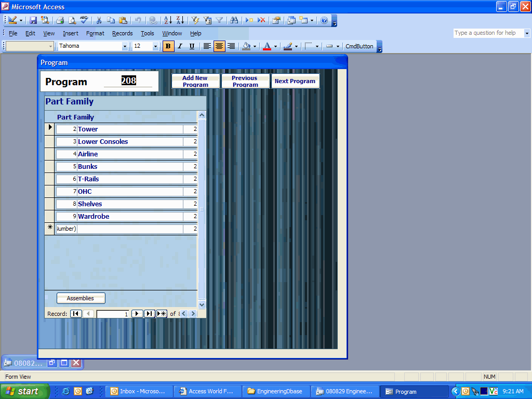The height and width of the screenshot is (399, 532).
Task: Switch to Design View using the View icon
Action: (x=12, y=20)
